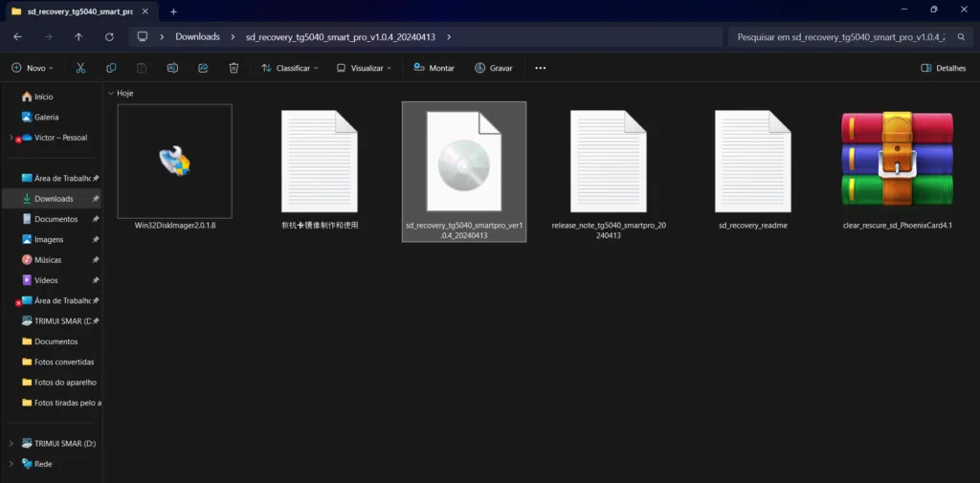Click the Refresh button in navigation bar
The image size is (980, 483).
pyautogui.click(x=109, y=36)
